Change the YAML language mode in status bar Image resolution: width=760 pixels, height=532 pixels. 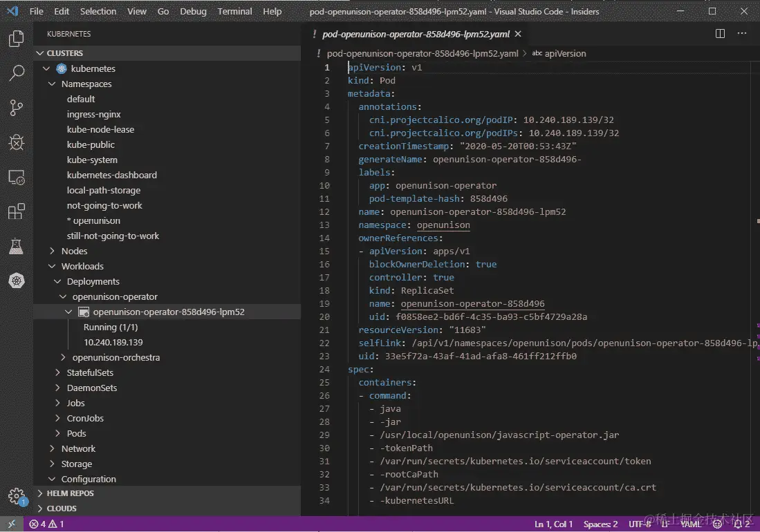[691, 524]
